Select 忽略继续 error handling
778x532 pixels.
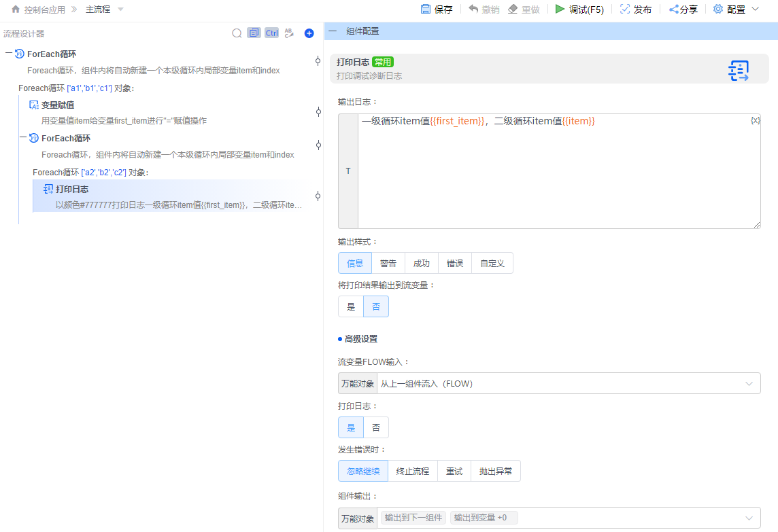tap(363, 471)
